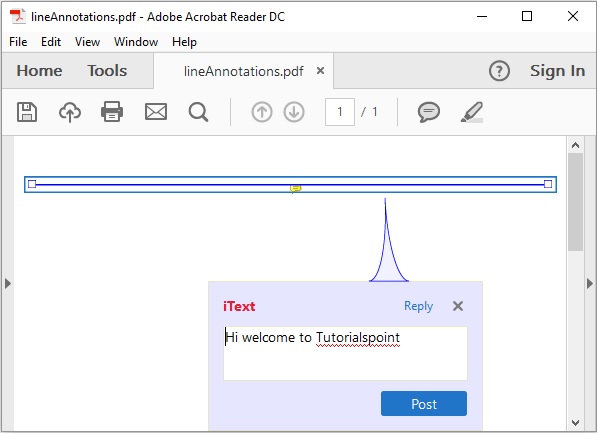Click the misspelled word Tutorialspoint
This screenshot has height=434, width=598.
pyautogui.click(x=358, y=338)
